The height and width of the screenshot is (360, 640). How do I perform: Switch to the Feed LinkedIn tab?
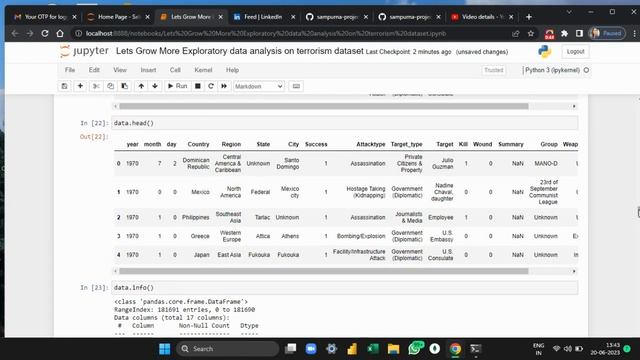[x=264, y=17]
